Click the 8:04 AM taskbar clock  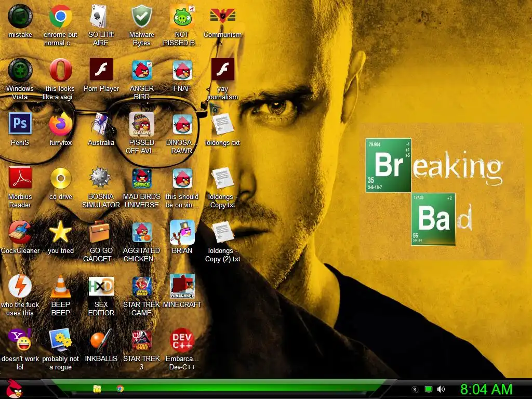[486, 390]
